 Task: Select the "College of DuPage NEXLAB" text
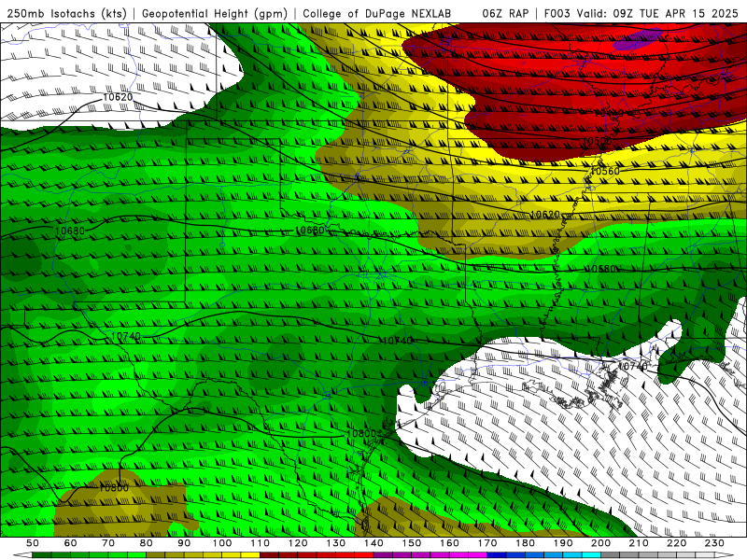(377, 13)
